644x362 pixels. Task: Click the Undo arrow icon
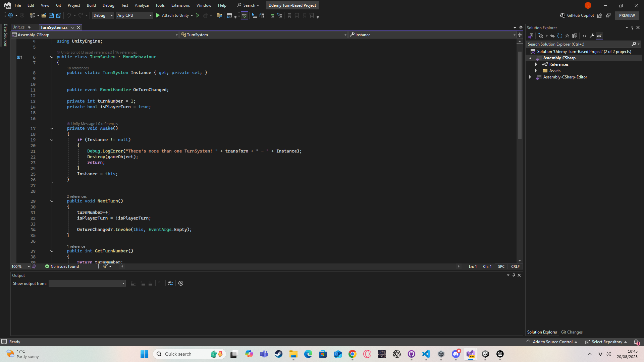68,15
